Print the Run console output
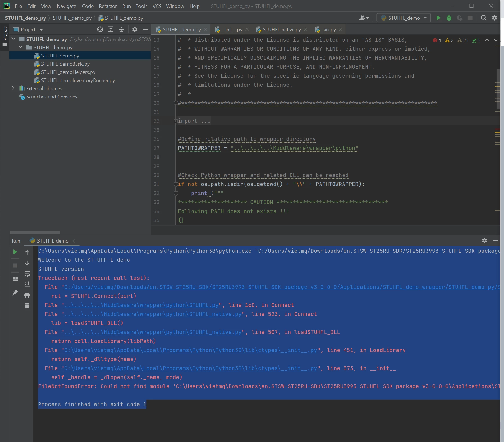The width and height of the screenshot is (504, 442). point(27,295)
